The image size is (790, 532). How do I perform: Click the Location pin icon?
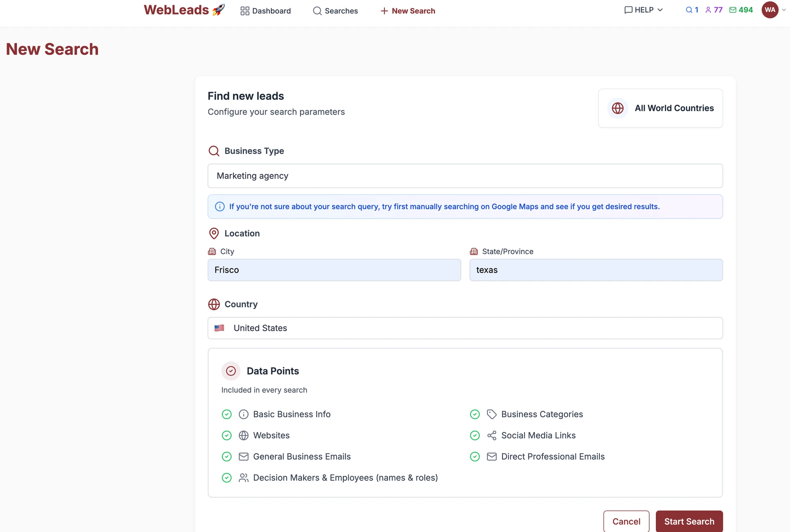(214, 234)
